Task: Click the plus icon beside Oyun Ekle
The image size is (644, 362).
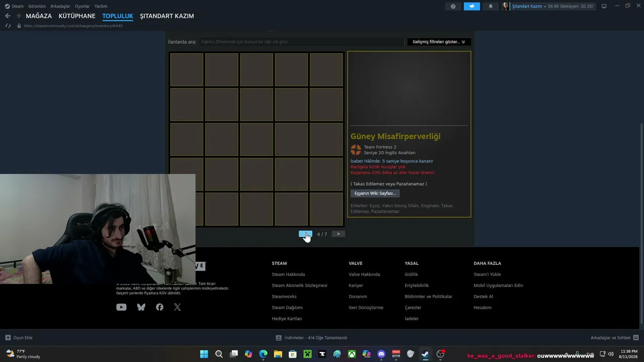Action: pos(8,338)
